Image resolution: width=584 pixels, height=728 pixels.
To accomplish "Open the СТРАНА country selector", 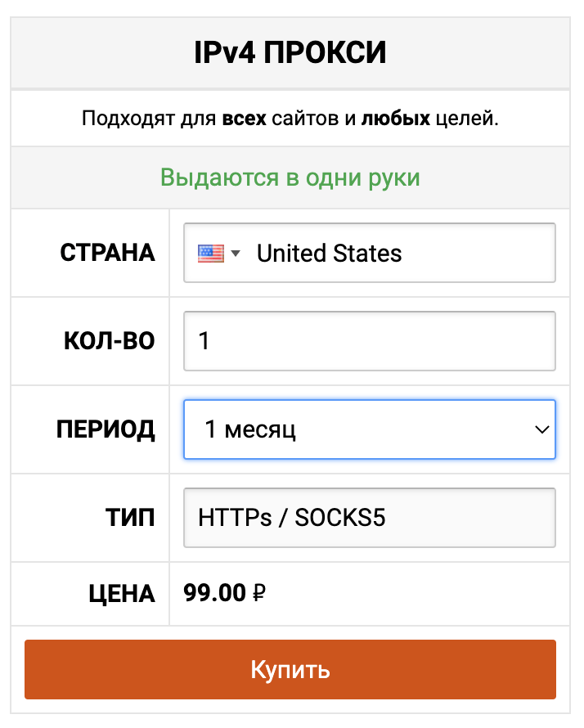I will [x=368, y=253].
